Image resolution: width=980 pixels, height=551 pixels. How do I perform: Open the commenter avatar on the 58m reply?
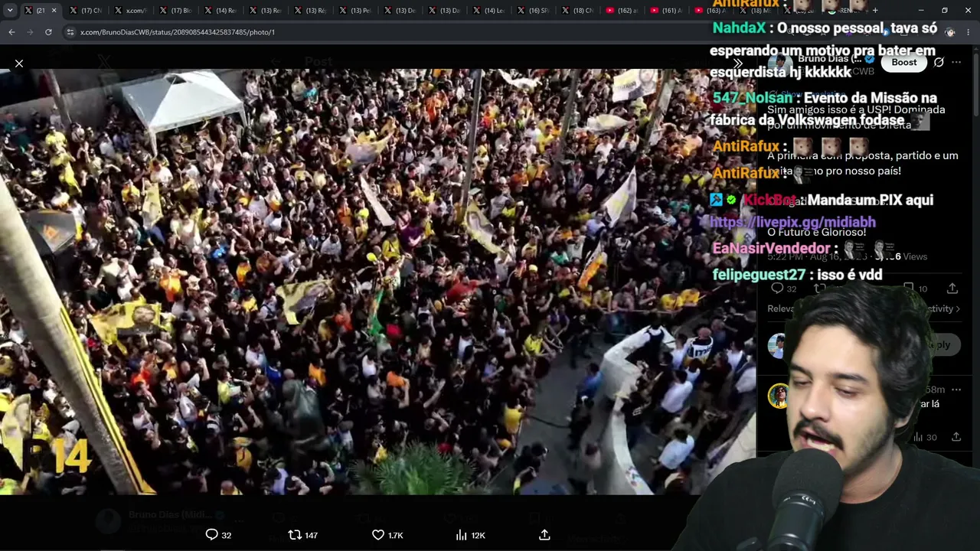pyautogui.click(x=779, y=396)
